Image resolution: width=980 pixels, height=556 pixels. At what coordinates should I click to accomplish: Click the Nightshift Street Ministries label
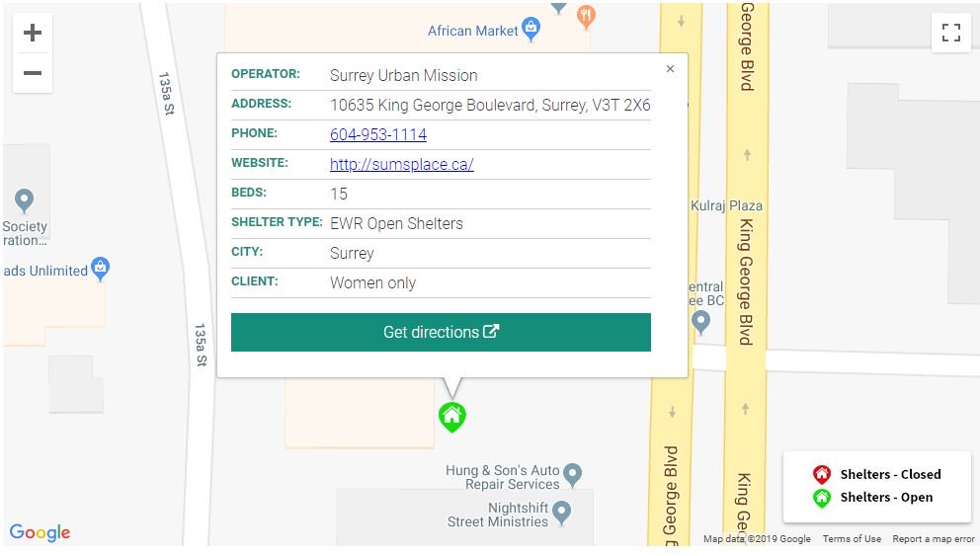pyautogui.click(x=498, y=515)
